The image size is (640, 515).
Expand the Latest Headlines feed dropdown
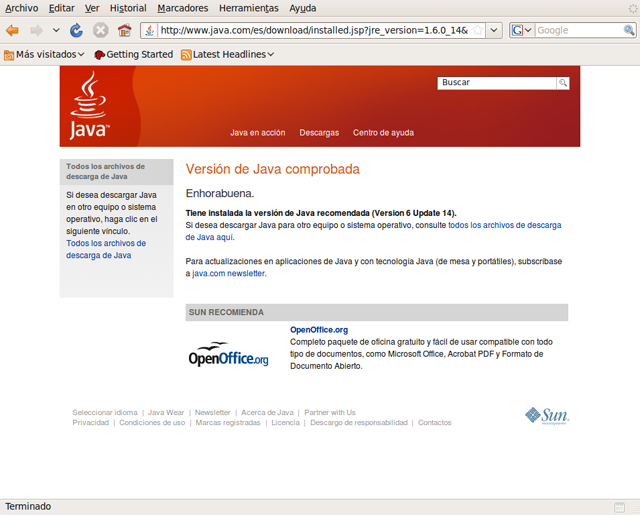(x=227, y=54)
